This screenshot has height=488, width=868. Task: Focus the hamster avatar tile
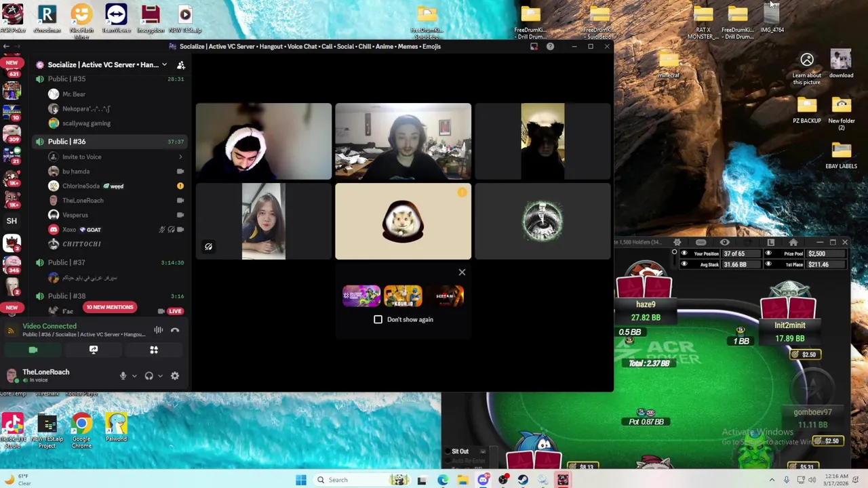403,222
